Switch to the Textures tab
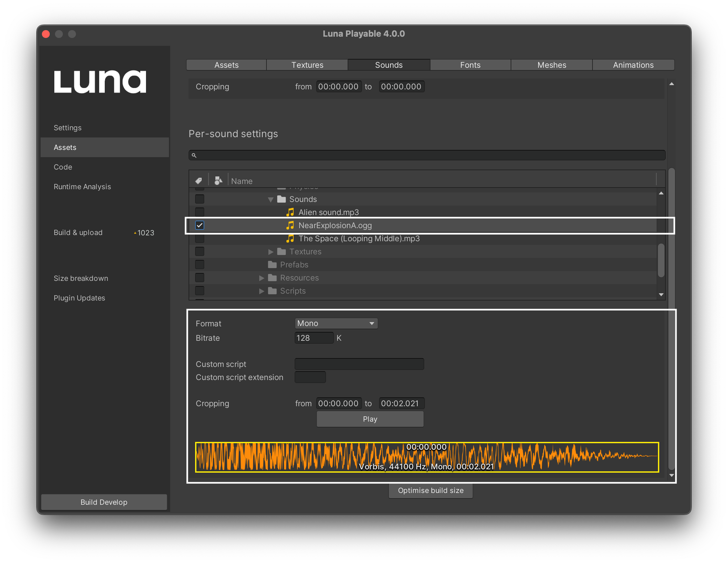 click(x=307, y=65)
